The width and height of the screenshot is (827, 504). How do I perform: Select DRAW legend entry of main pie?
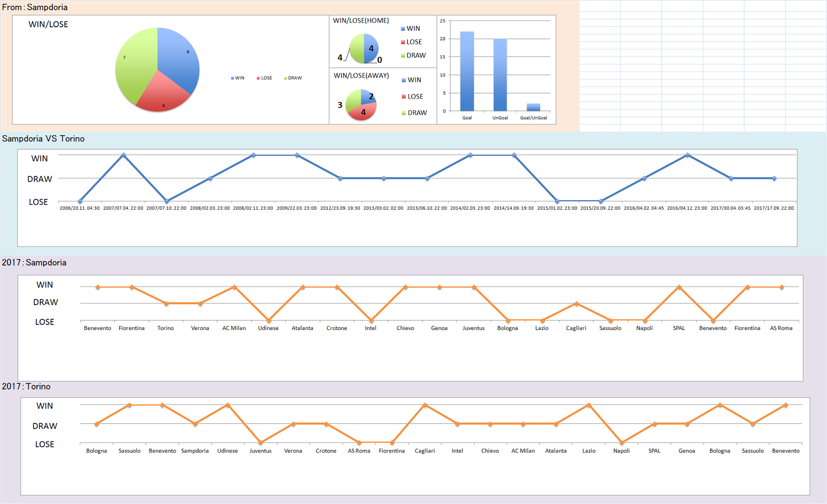(293, 78)
